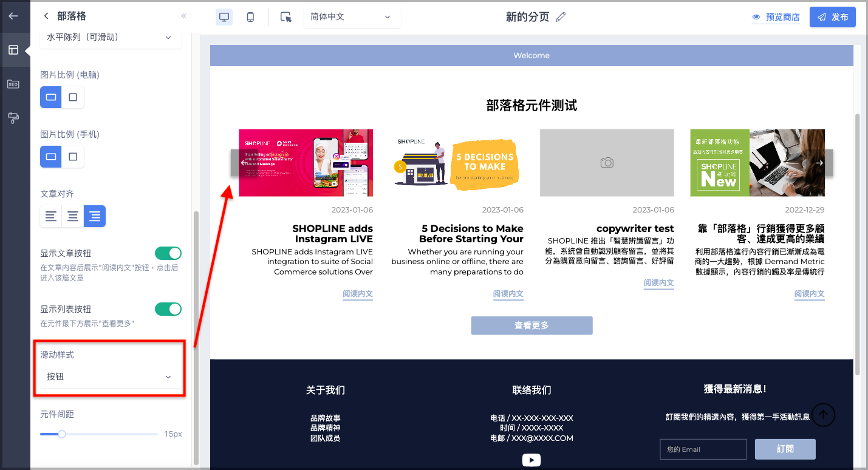Open the 最新部落格功能 green article thumbnail
This screenshot has width=868, height=470.
pos(757,163)
